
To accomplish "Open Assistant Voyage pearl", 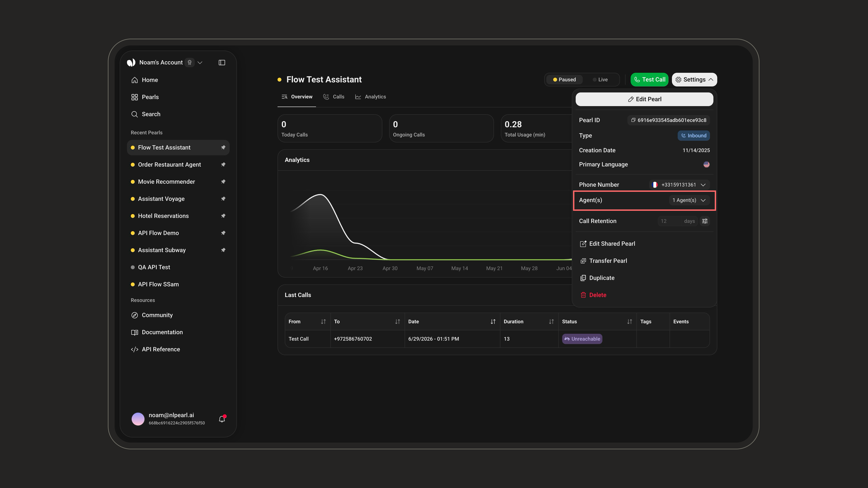I will (x=161, y=199).
